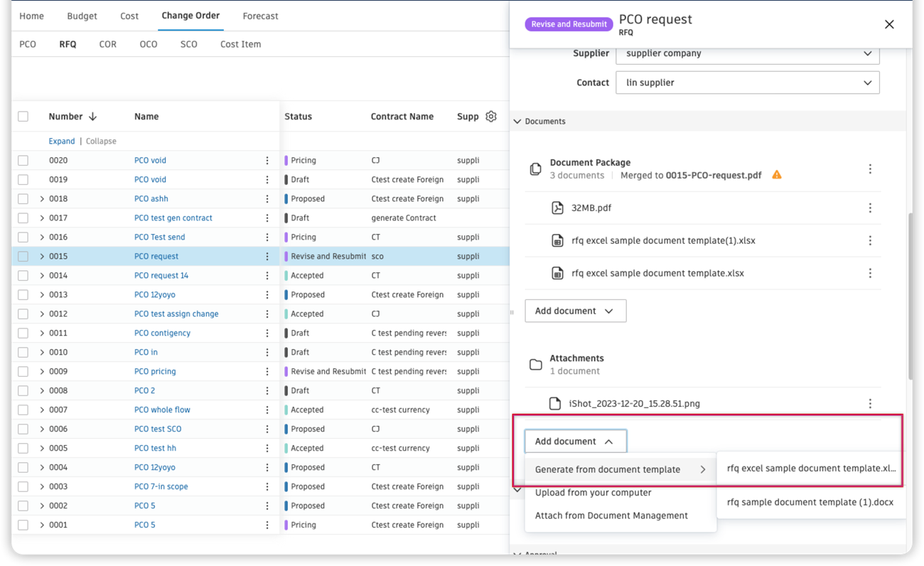The image size is (924, 566).
Task: Open the PCO whole flow link
Action: (x=162, y=410)
